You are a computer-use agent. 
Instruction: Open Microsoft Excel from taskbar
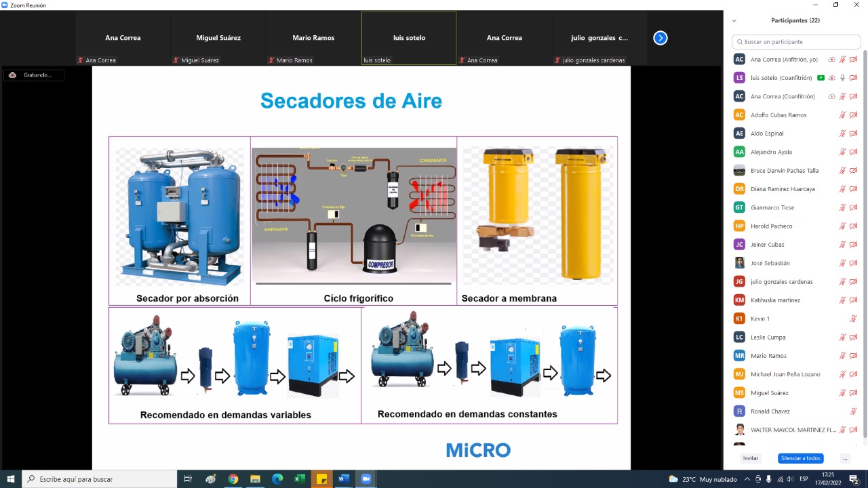click(x=299, y=479)
